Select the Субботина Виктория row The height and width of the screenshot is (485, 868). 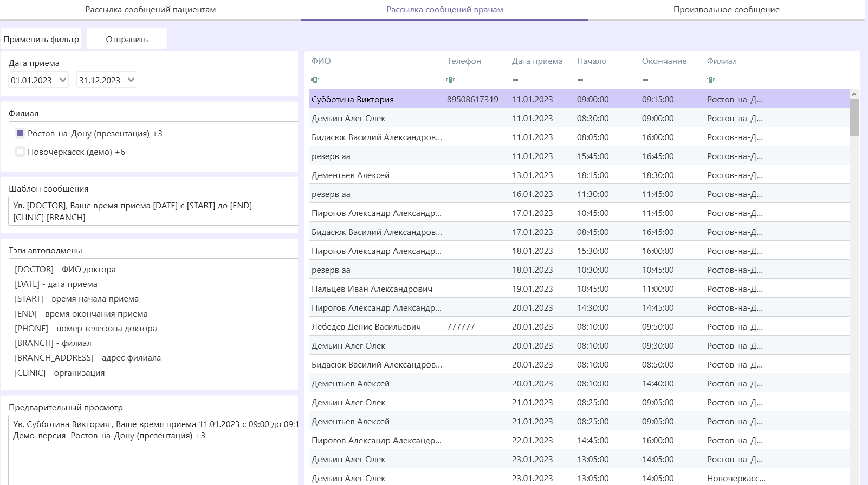[579, 99]
